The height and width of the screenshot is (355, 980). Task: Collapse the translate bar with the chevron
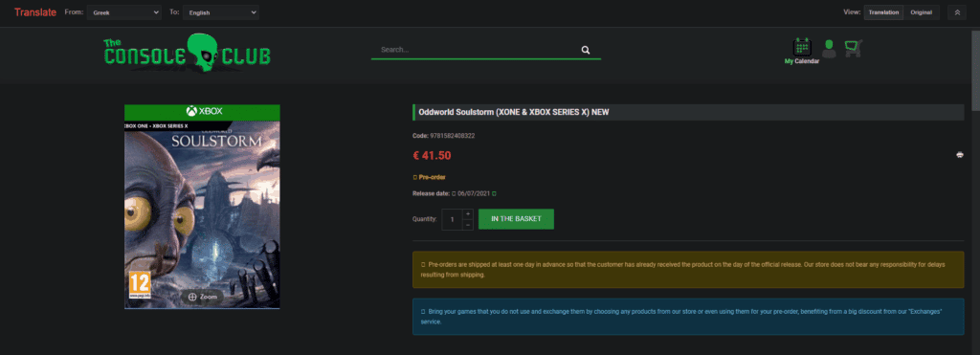[957, 12]
